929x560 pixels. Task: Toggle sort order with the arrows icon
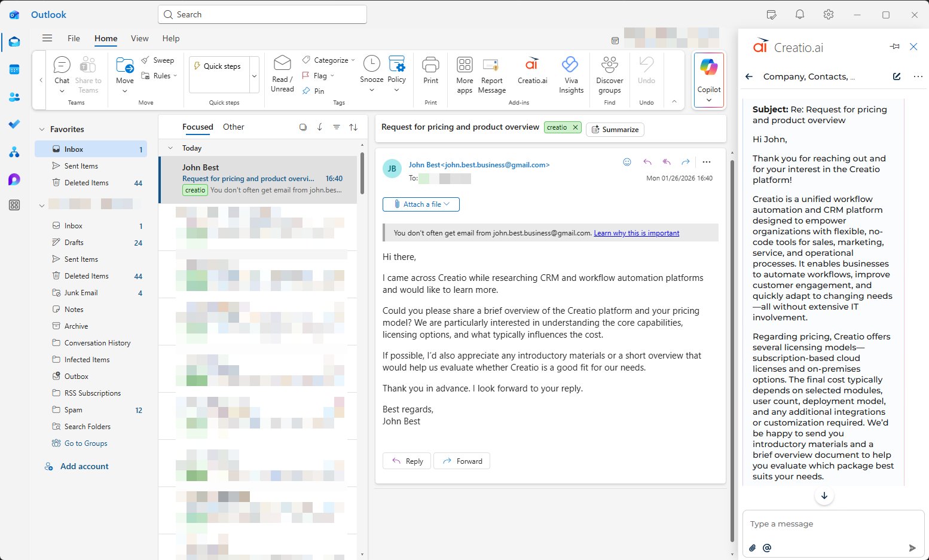353,127
